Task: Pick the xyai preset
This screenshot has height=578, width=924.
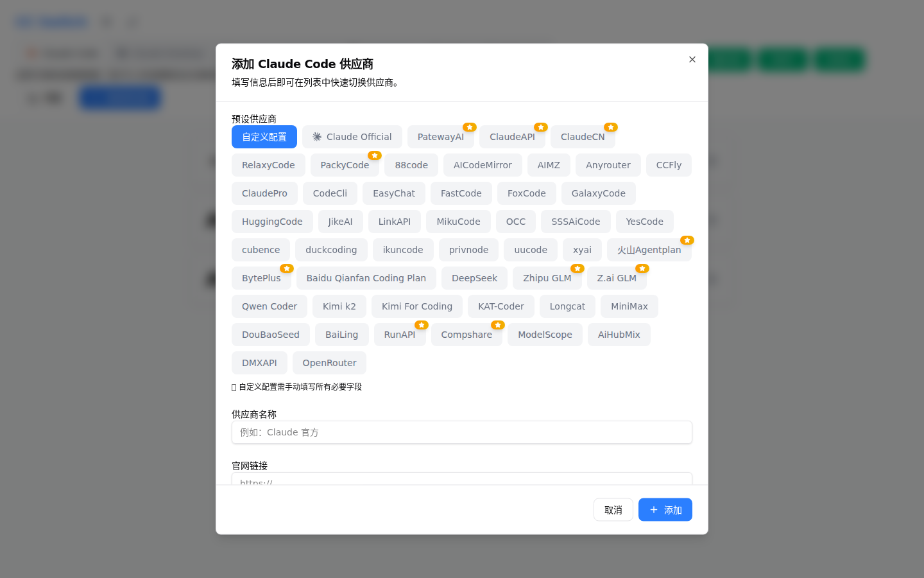Action: (583, 250)
